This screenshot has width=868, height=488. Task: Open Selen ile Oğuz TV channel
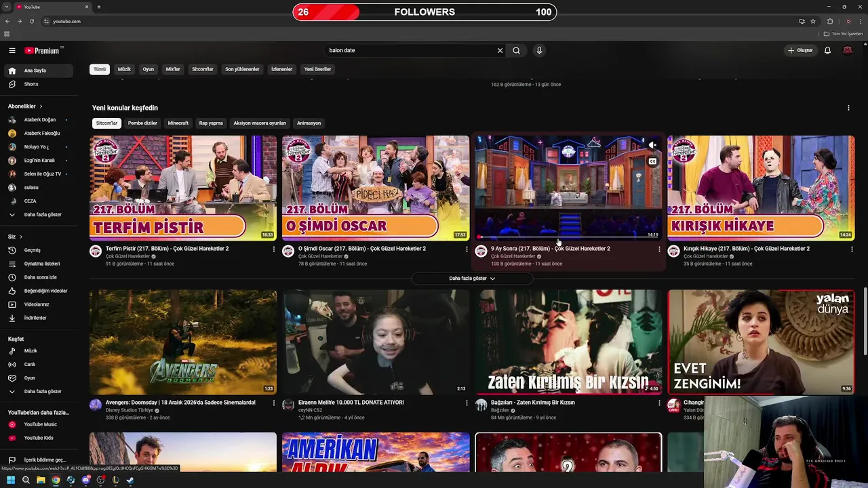[x=39, y=174]
